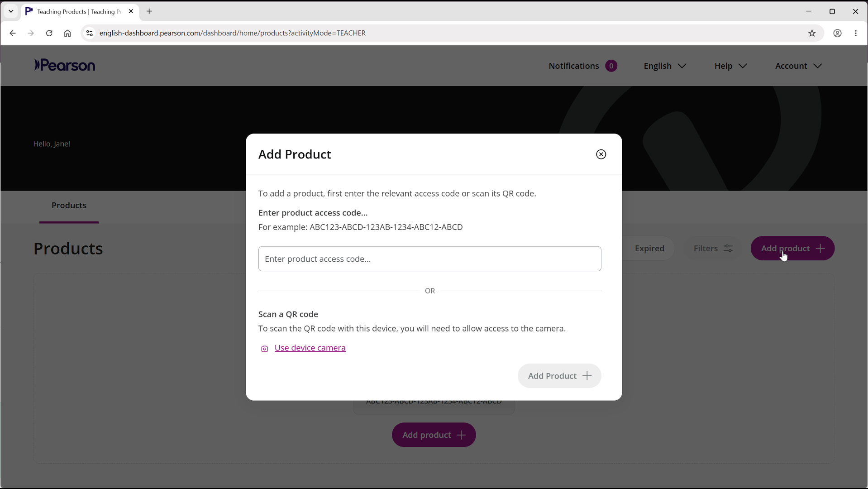This screenshot has height=489, width=868.
Task: Close the Add Product dialog
Action: (601, 154)
